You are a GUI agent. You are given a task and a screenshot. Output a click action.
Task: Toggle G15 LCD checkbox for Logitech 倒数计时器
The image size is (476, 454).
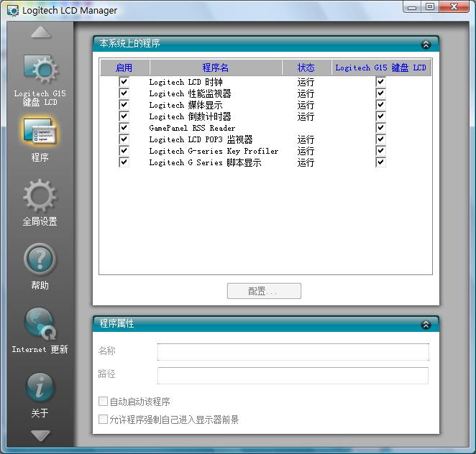[380, 116]
